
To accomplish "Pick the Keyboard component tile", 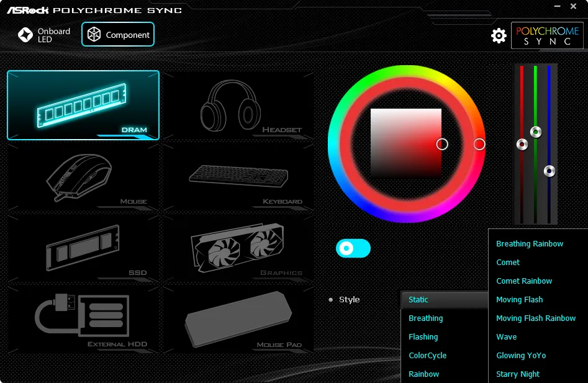I will click(x=239, y=176).
